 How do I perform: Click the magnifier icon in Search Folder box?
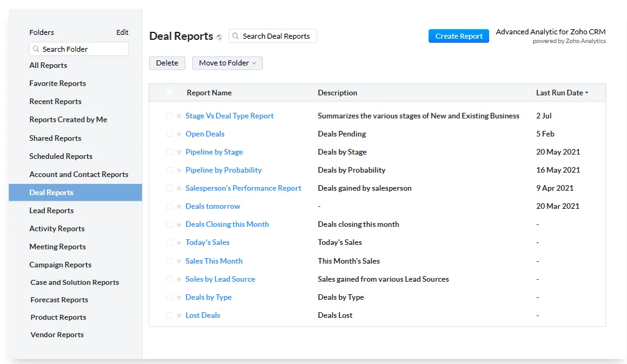click(x=36, y=49)
